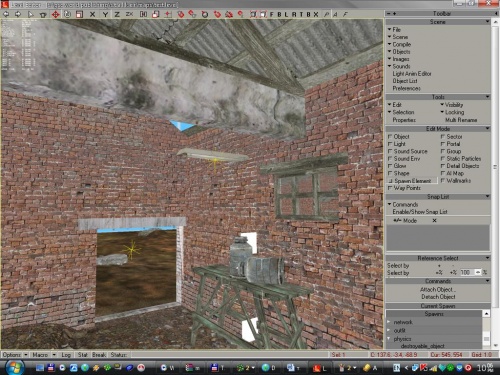Click the Redo right-arrow toolbar icon
Viewport: 500px width, 375px height.
point(18,14)
